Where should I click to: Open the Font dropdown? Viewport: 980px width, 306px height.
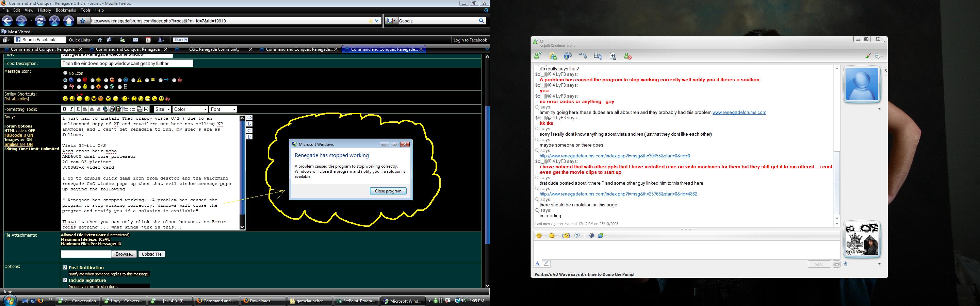coord(223,109)
